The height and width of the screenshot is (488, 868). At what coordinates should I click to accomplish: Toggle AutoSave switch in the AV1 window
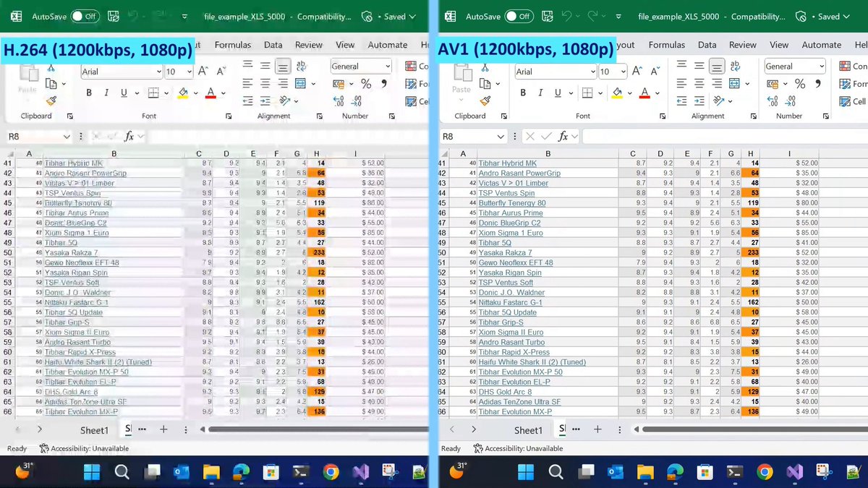tap(518, 16)
